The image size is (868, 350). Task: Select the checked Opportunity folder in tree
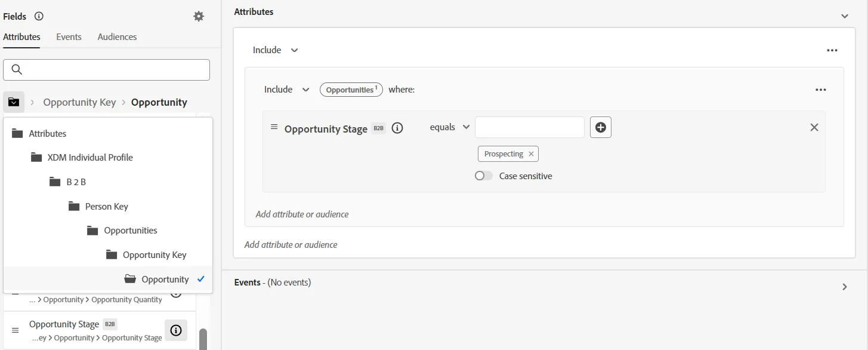(108, 280)
